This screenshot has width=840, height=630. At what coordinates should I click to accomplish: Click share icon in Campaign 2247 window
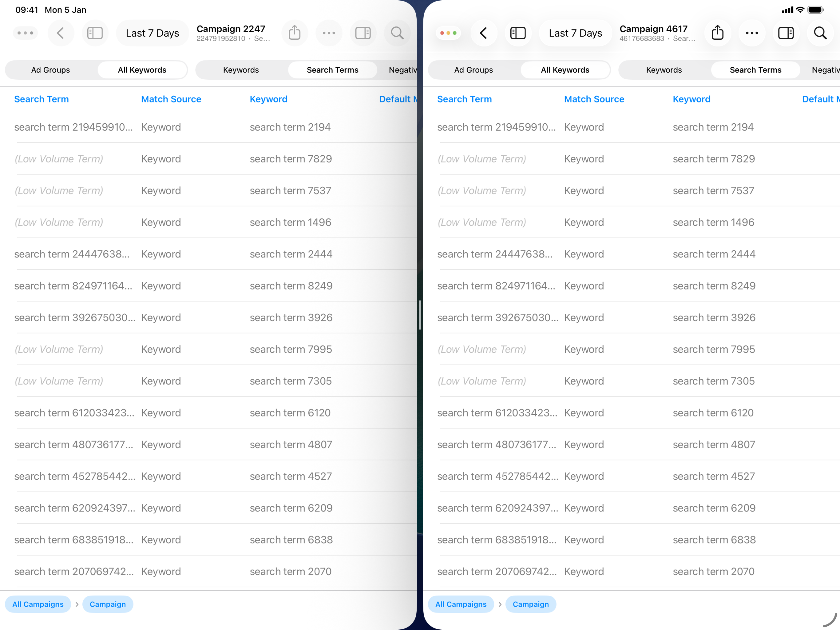tap(294, 33)
